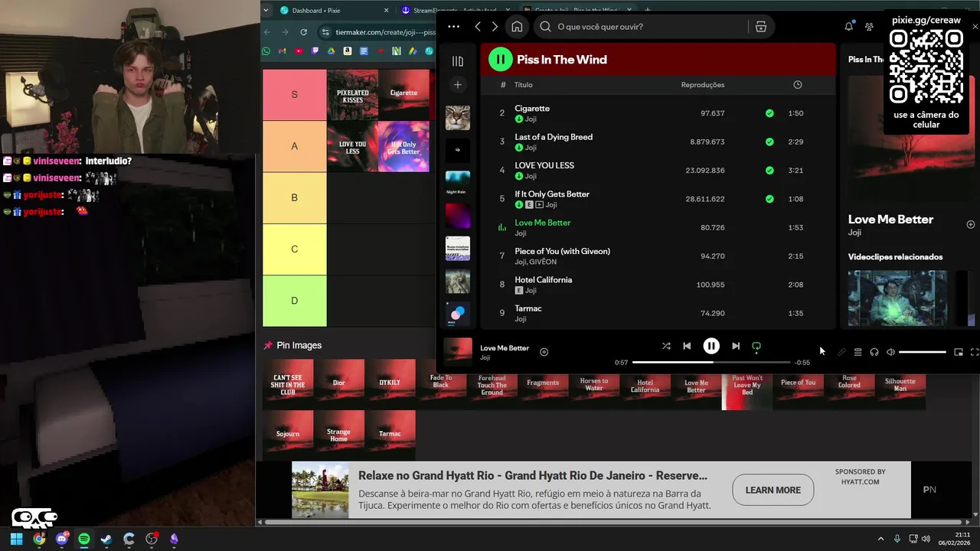Skip to the previous track

pyautogui.click(x=687, y=346)
